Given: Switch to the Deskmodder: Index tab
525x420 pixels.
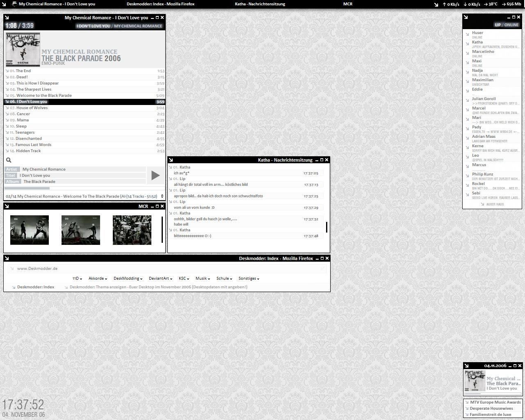Looking at the screenshot, I should pyautogui.click(x=36, y=287).
